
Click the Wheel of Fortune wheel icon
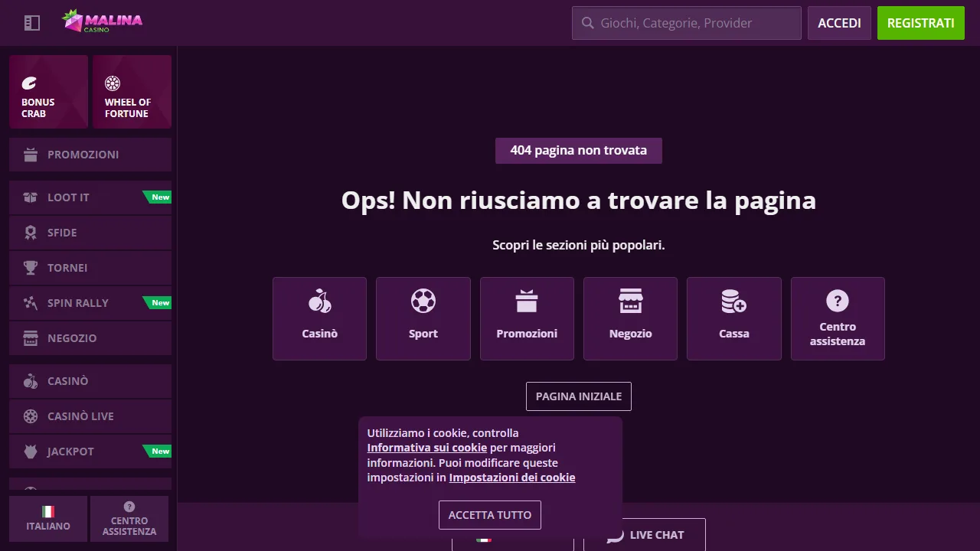pyautogui.click(x=113, y=83)
